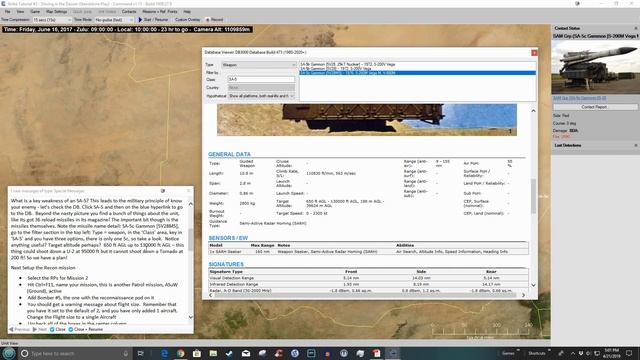Click the Contact Report button
Image resolution: width=640 pixels, height=360 pixels.
click(x=595, y=107)
